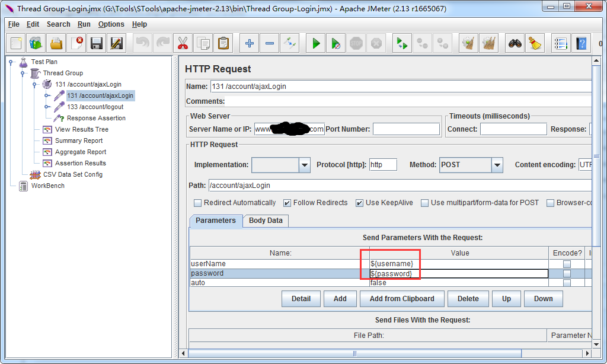Click the Open file folder icon
This screenshot has height=364, width=607.
[56, 43]
